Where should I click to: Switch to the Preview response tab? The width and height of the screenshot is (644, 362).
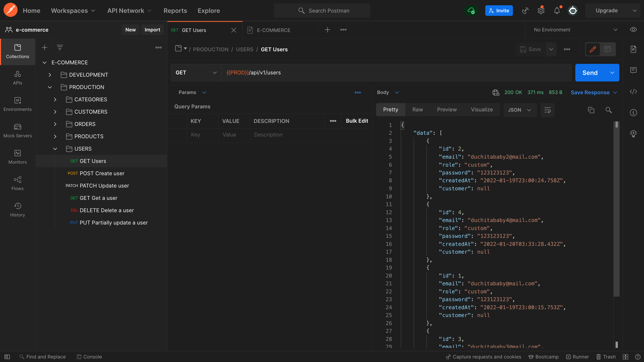coord(447,110)
